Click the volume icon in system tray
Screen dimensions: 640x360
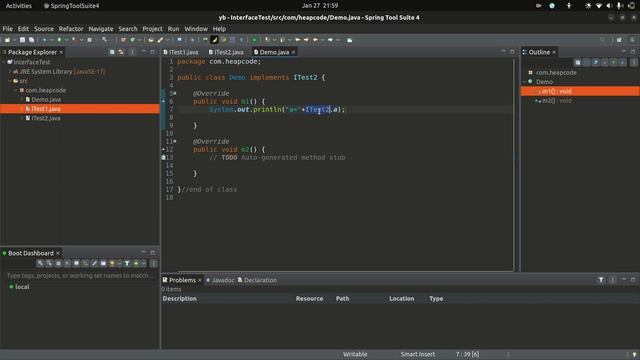(609, 6)
